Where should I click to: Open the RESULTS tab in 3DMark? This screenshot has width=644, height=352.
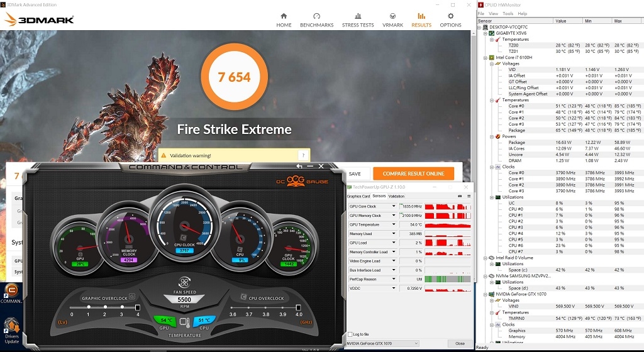point(421,20)
